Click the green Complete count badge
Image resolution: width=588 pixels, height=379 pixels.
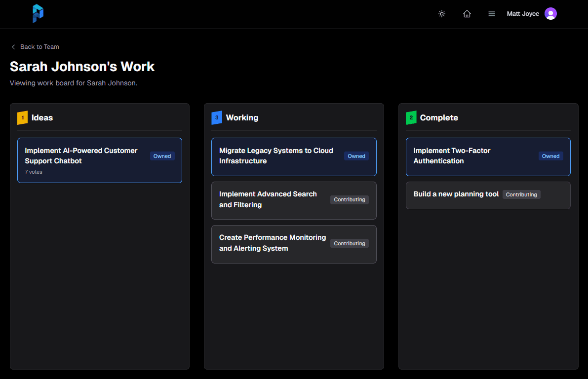411,118
